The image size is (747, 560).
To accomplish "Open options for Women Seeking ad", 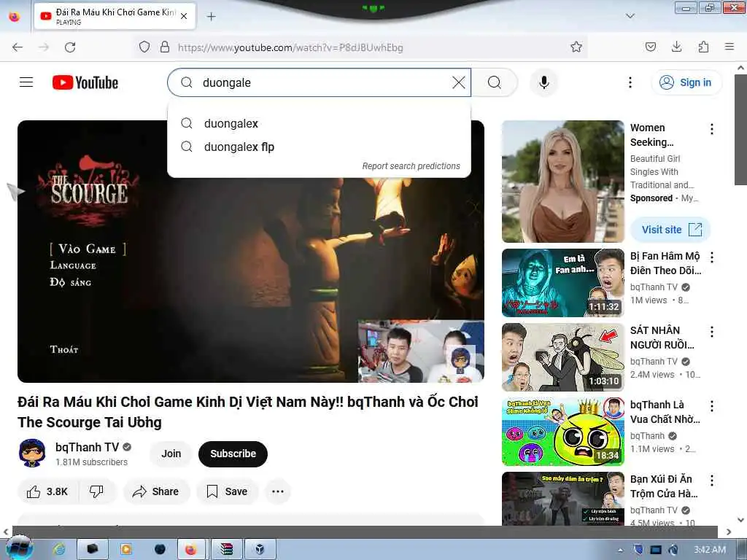I will (711, 129).
